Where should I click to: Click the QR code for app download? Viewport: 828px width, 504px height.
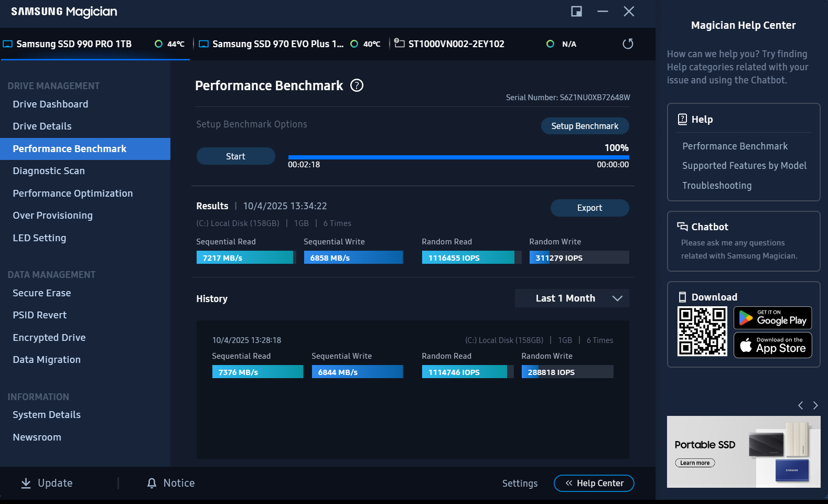(702, 331)
